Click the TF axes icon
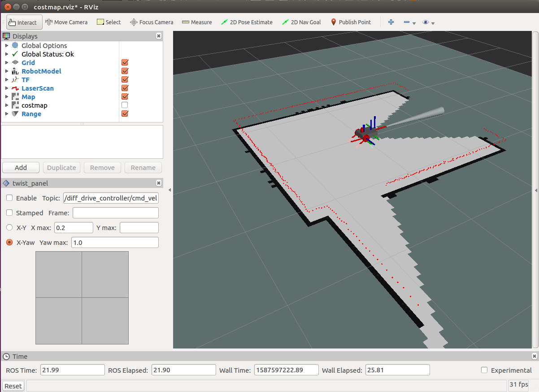The width and height of the screenshot is (539, 392). coord(15,79)
